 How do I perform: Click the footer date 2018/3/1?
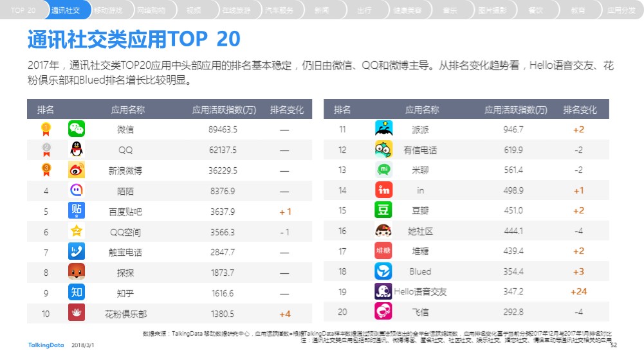(82, 345)
